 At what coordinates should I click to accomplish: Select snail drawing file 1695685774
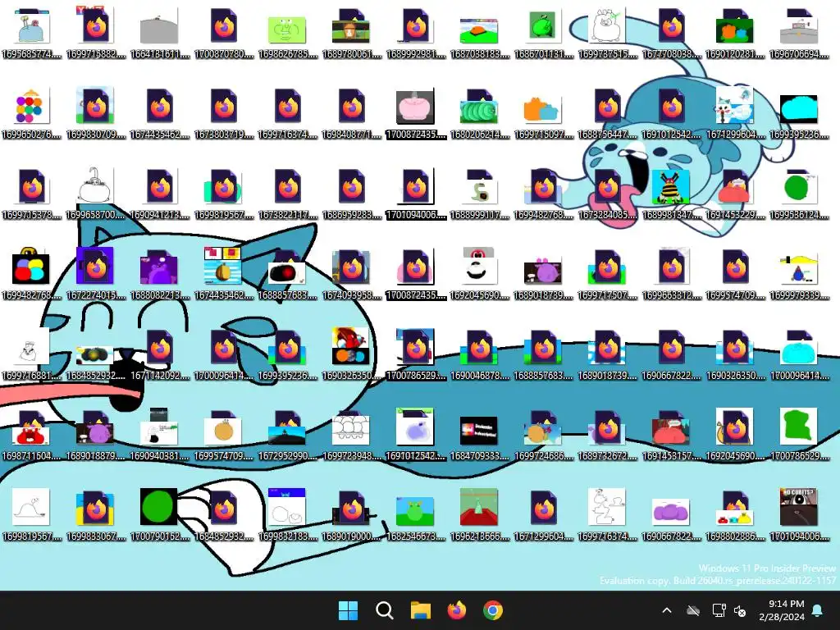pyautogui.click(x=32, y=33)
